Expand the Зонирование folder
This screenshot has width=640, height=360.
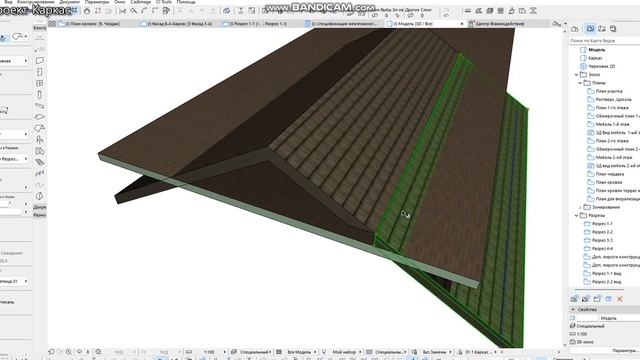tap(580, 207)
